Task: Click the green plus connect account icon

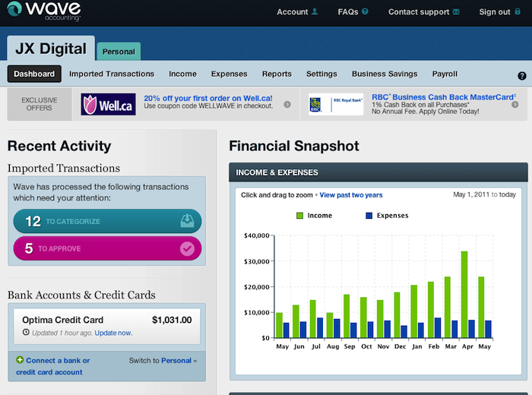Action: click(19, 360)
